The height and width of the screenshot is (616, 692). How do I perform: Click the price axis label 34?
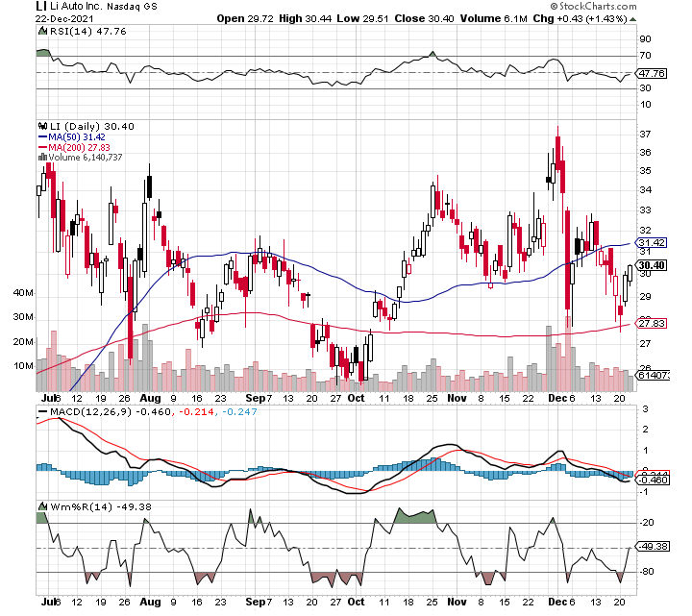click(x=645, y=189)
